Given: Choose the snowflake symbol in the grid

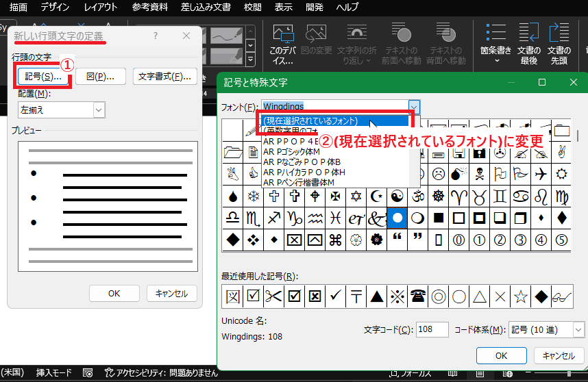Looking at the screenshot, I should (253, 196).
